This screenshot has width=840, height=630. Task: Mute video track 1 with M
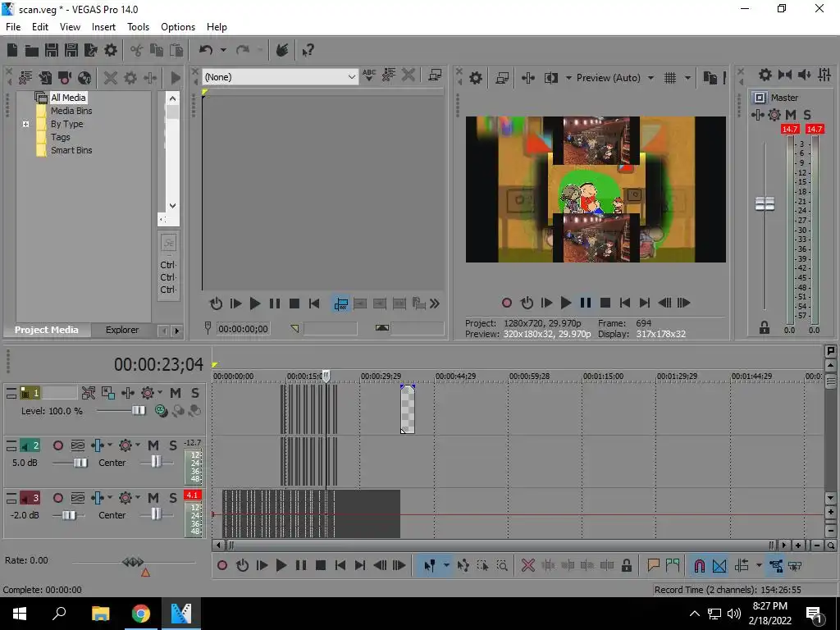(x=176, y=393)
